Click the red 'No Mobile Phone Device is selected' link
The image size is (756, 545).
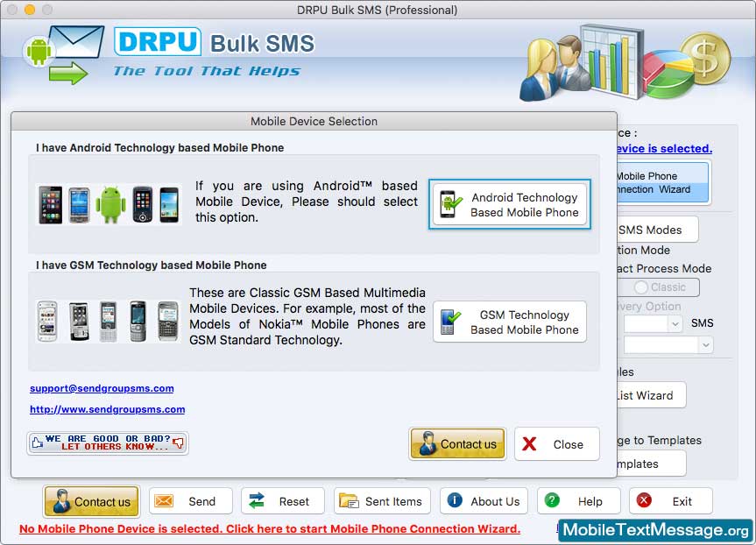tap(270, 528)
